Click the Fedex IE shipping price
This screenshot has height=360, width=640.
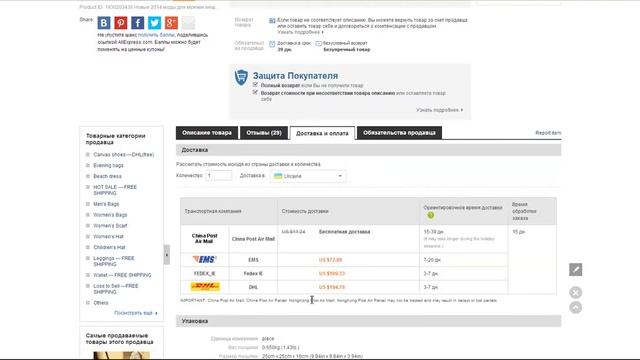331,273
